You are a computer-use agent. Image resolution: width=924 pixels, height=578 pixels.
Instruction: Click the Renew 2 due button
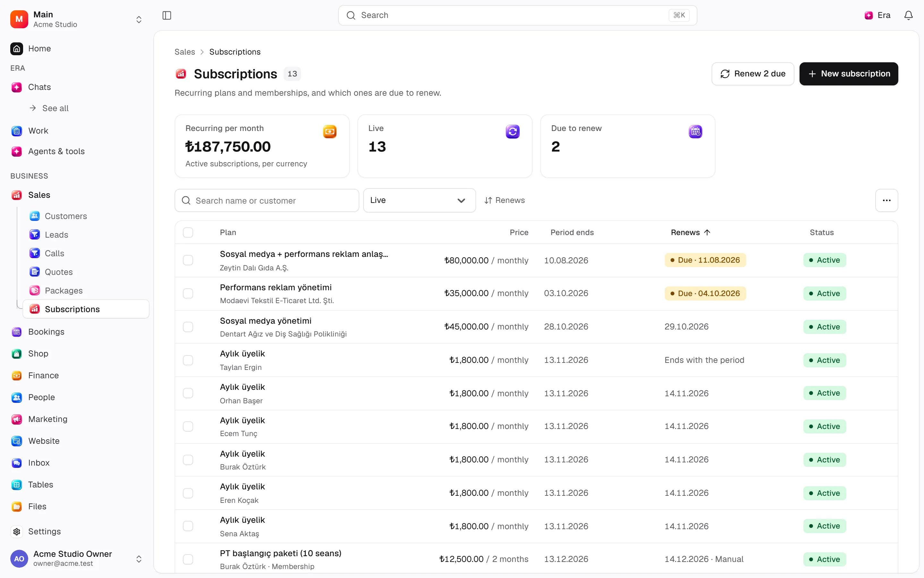pyautogui.click(x=753, y=74)
